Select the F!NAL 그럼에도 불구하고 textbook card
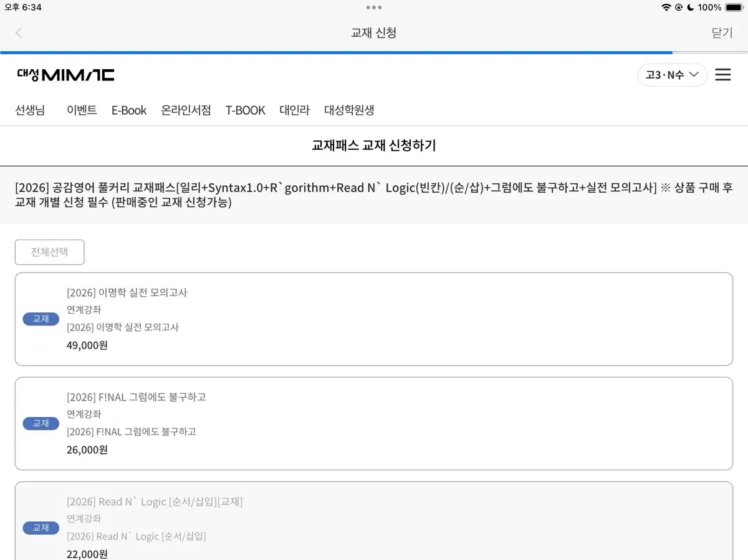This screenshot has height=560, width=748. point(374,423)
